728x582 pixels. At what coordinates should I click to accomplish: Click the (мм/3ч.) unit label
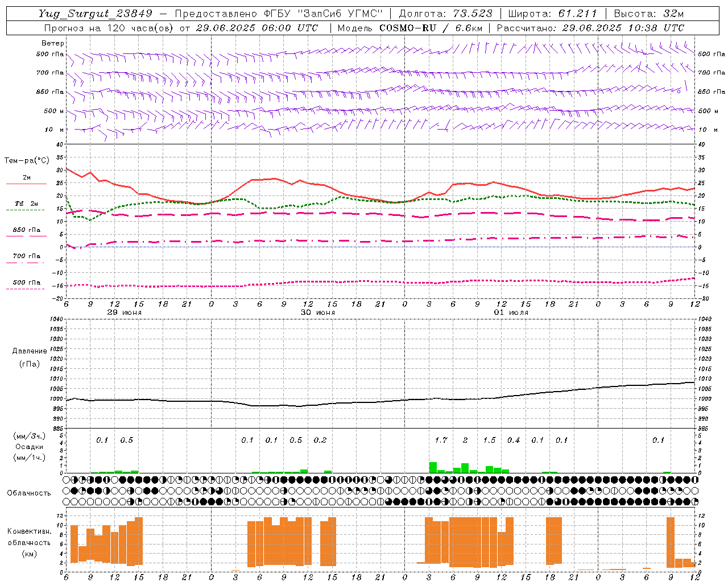tap(29, 436)
